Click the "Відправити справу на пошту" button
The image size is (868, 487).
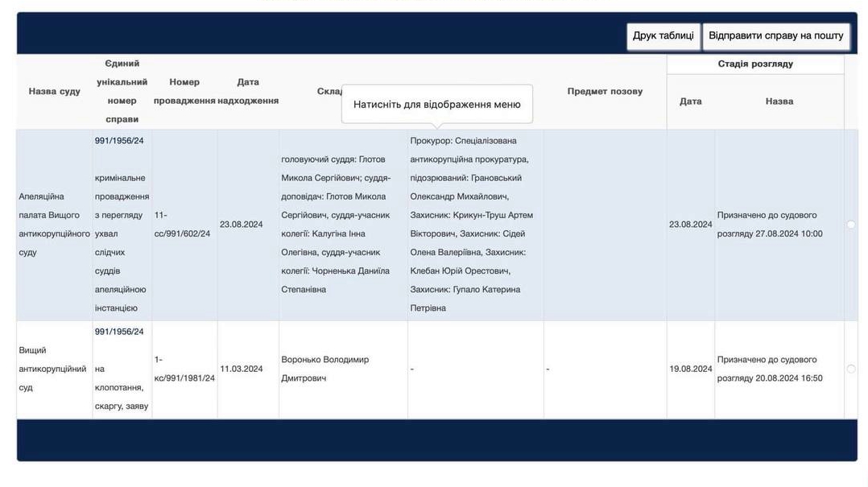pos(775,35)
